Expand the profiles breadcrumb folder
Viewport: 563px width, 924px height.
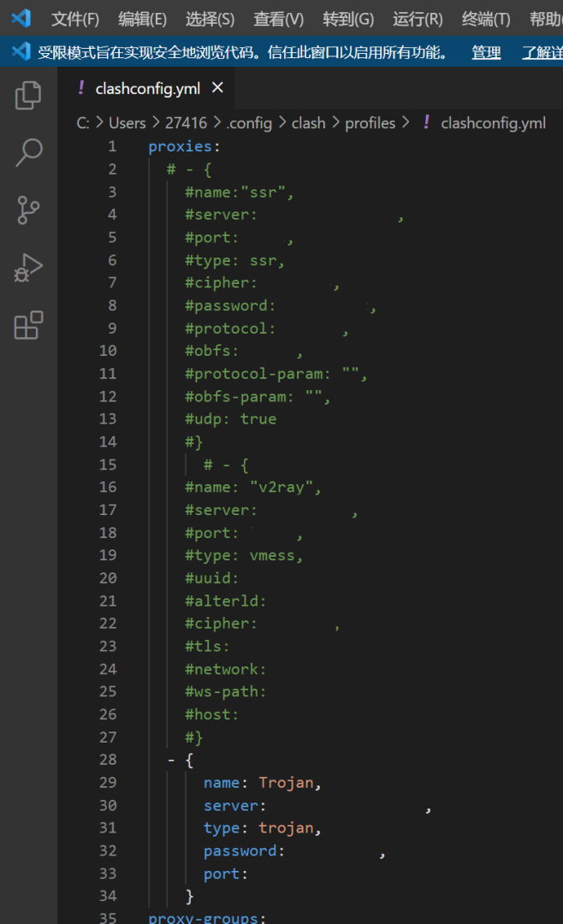coord(370,123)
